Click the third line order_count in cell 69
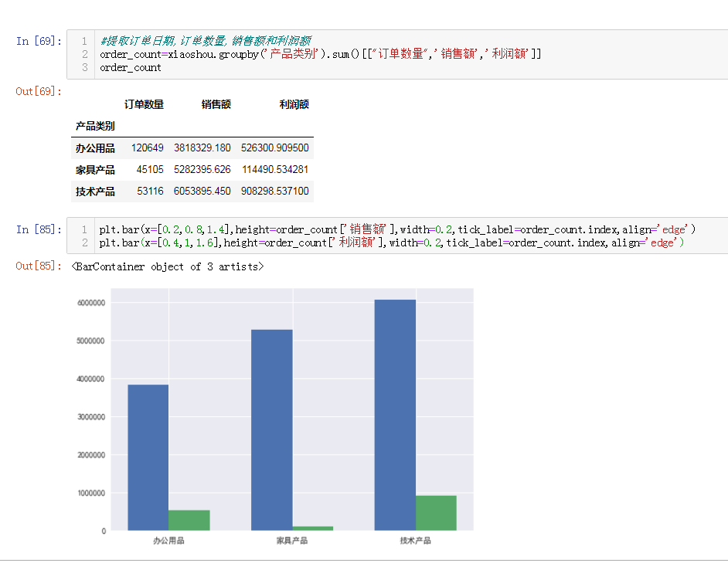Image resolution: width=728 pixels, height=563 pixels. tap(131, 68)
